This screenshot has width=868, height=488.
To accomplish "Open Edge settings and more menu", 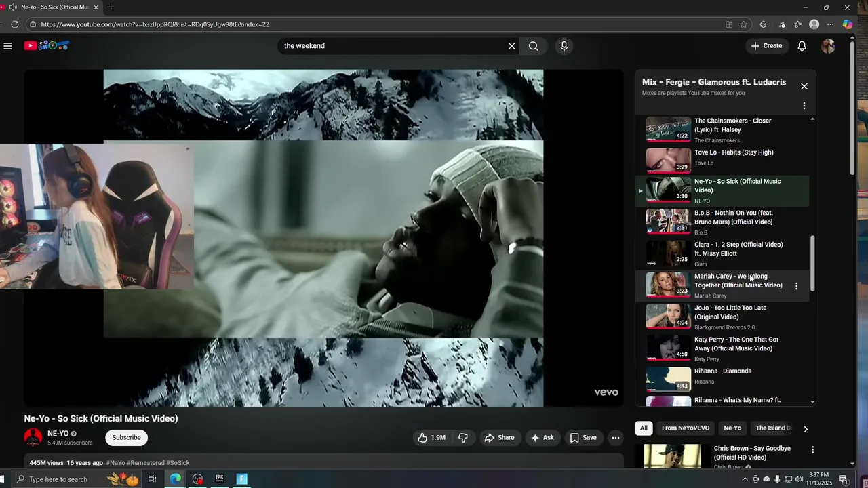I will (831, 24).
